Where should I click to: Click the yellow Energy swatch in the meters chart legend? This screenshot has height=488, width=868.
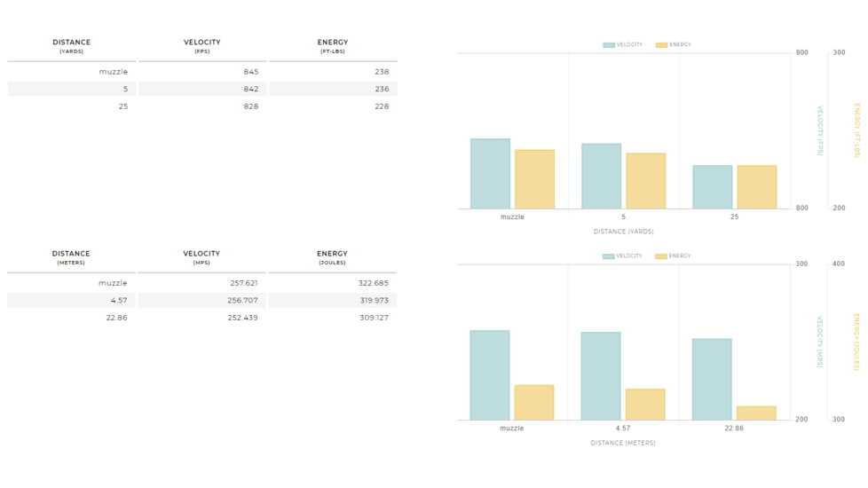pyautogui.click(x=661, y=256)
